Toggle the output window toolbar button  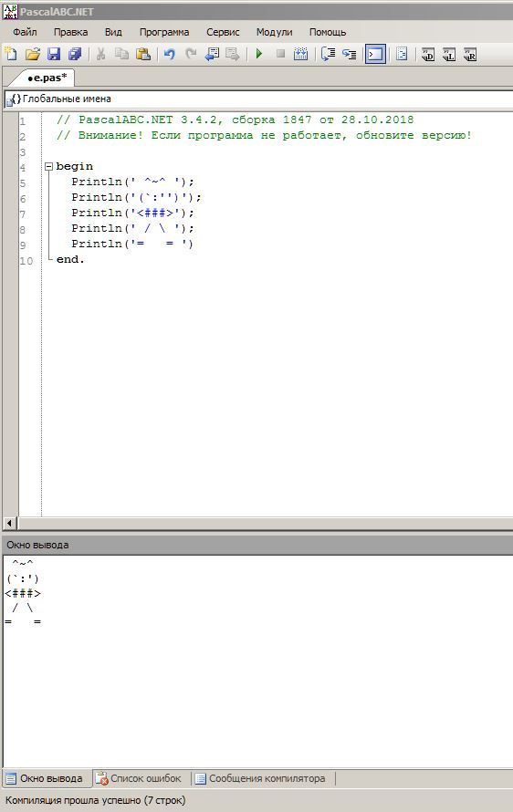point(375,54)
